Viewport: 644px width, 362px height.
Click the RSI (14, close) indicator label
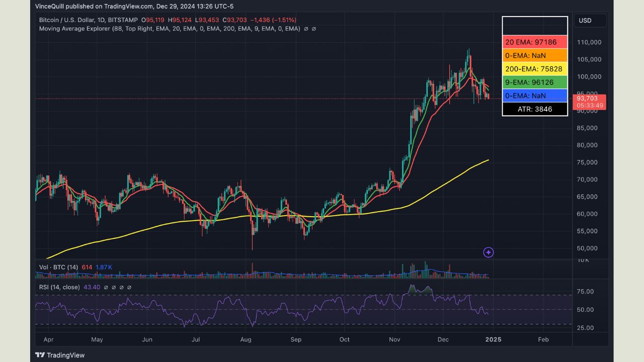[x=59, y=287]
